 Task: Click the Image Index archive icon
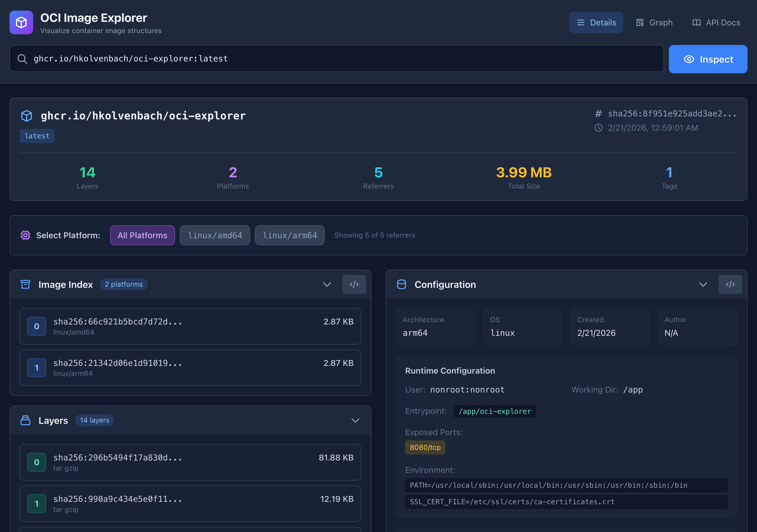25,284
